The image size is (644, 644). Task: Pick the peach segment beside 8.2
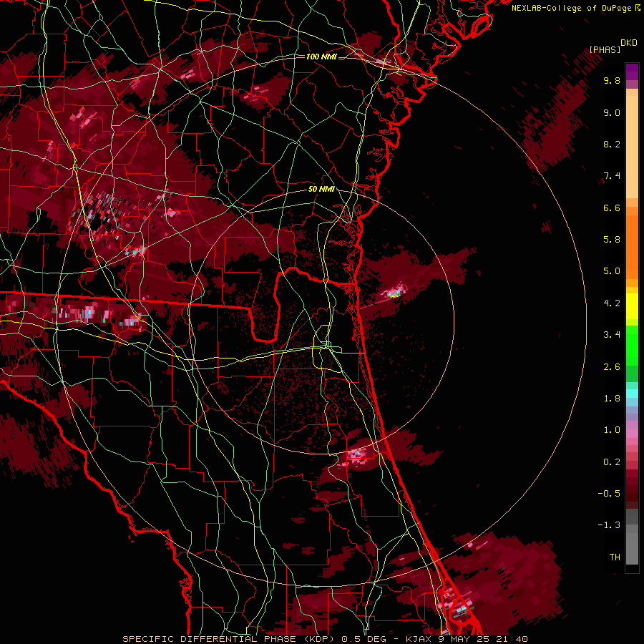click(x=632, y=147)
